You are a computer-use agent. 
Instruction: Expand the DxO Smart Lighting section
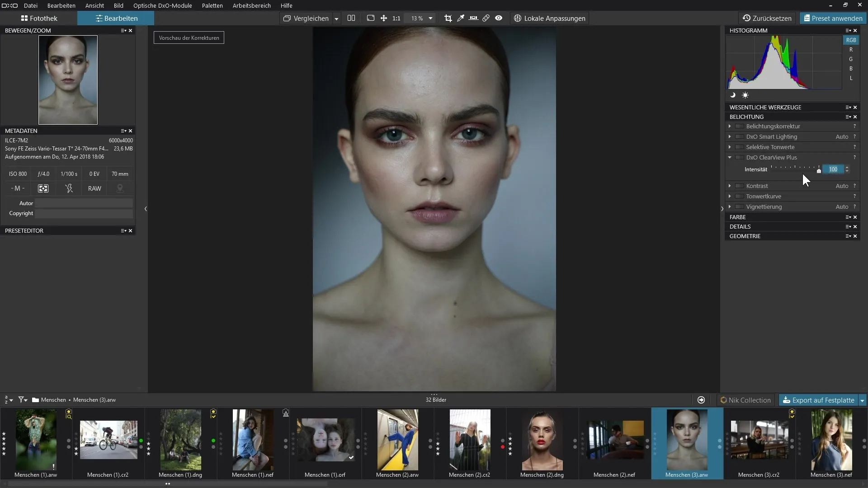pos(730,136)
